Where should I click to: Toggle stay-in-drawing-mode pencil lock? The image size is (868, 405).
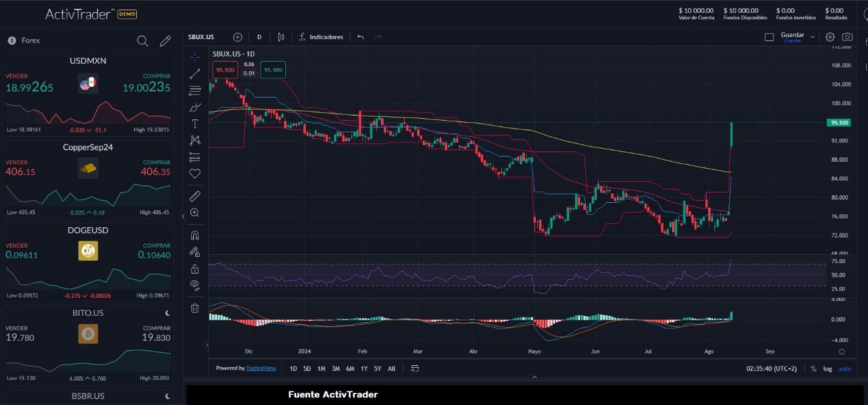[x=195, y=252]
